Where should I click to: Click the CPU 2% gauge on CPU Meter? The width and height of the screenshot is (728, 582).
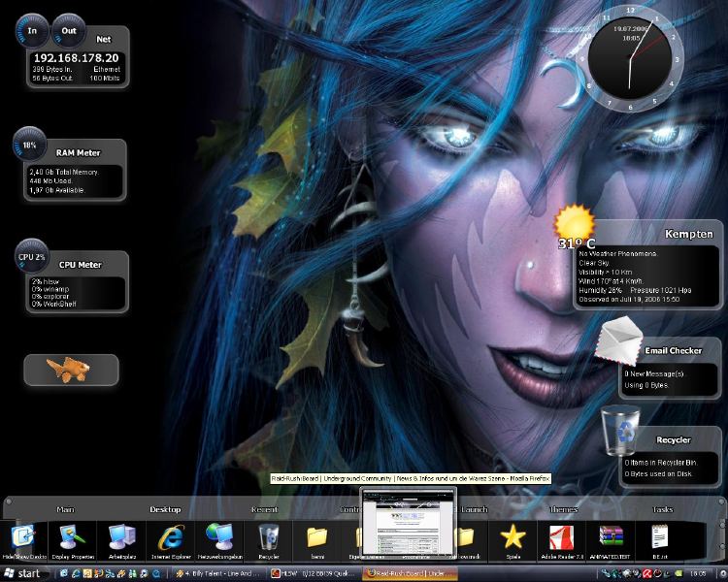tap(32, 257)
